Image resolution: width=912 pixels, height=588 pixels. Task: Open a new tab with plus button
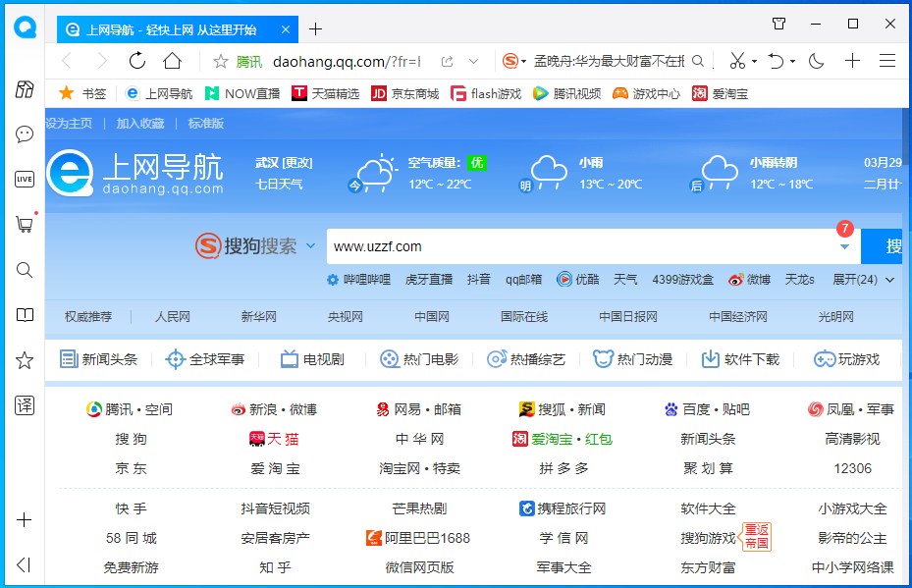coord(315,29)
